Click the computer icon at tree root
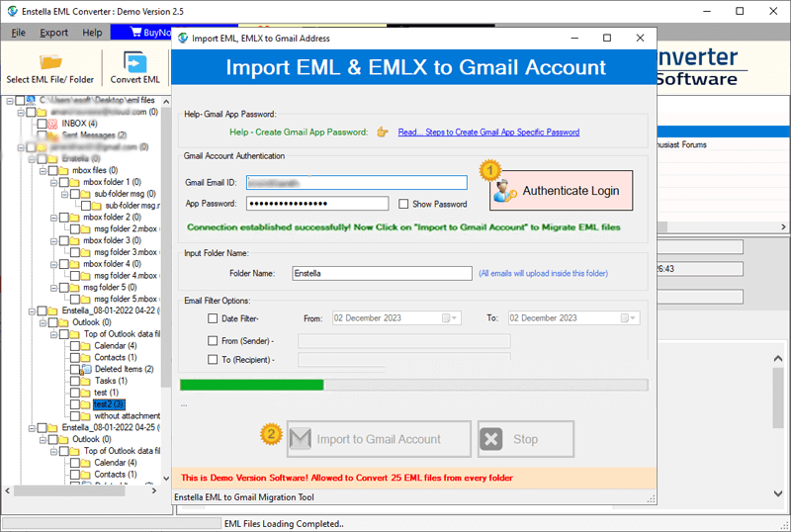The width and height of the screenshot is (791, 532). (x=31, y=101)
